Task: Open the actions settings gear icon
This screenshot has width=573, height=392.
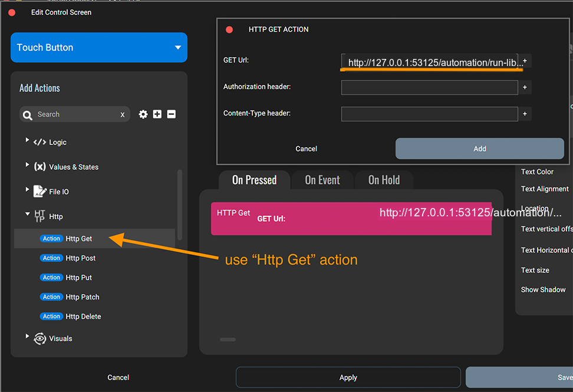Action: click(143, 114)
